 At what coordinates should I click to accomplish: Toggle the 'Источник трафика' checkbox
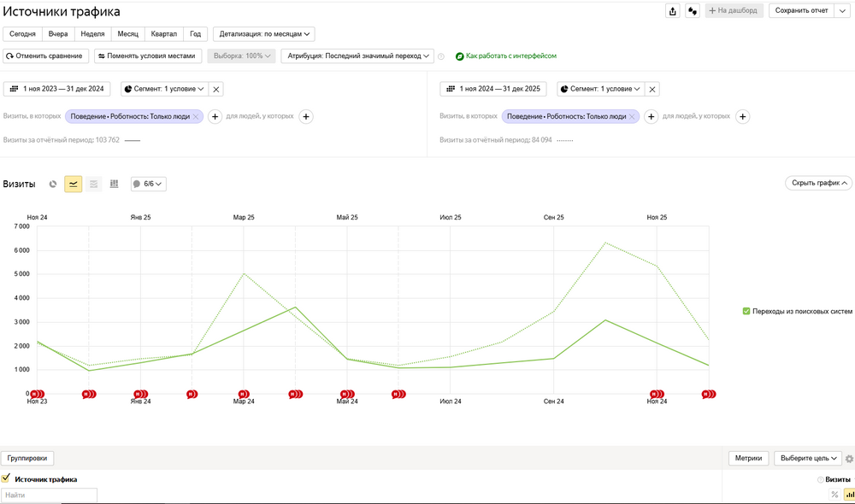pos(6,478)
